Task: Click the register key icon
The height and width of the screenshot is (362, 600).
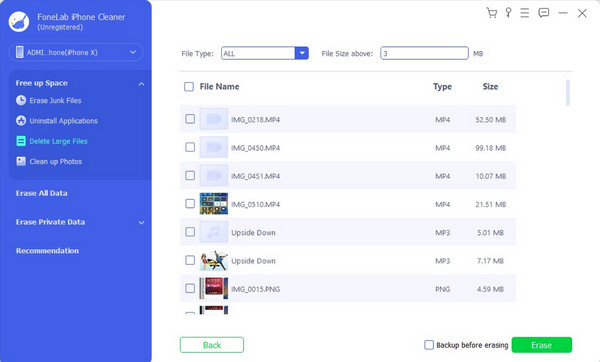Action: coord(508,13)
